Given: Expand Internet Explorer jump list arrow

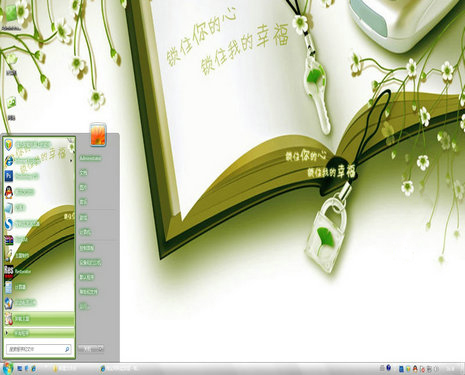Looking at the screenshot, I should click(71, 161).
